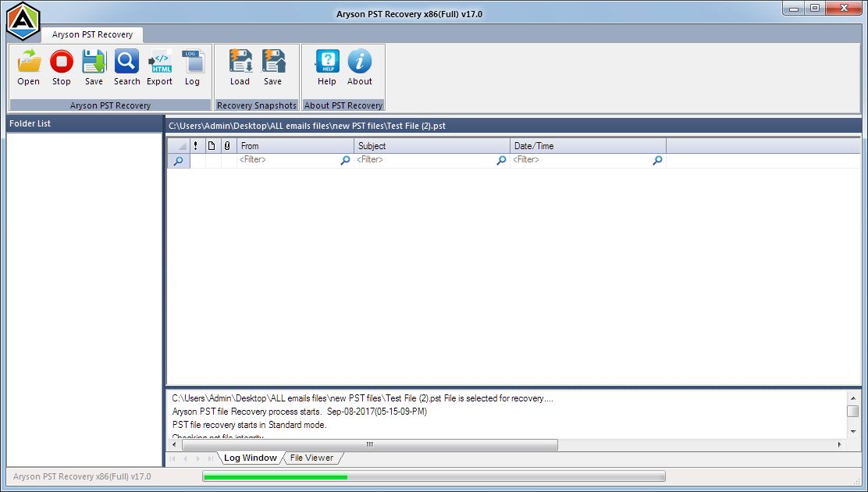The image size is (868, 492).
Task: Sort by the attachment paperclip column
Action: 227,146
